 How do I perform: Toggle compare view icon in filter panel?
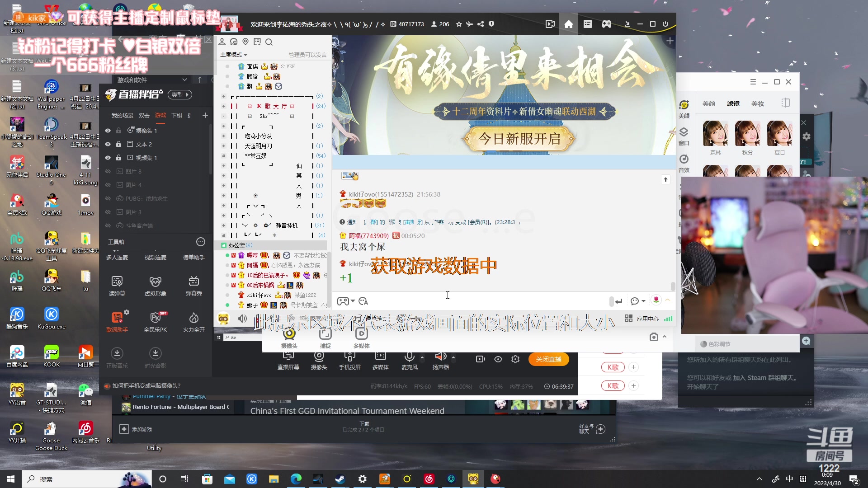point(786,103)
